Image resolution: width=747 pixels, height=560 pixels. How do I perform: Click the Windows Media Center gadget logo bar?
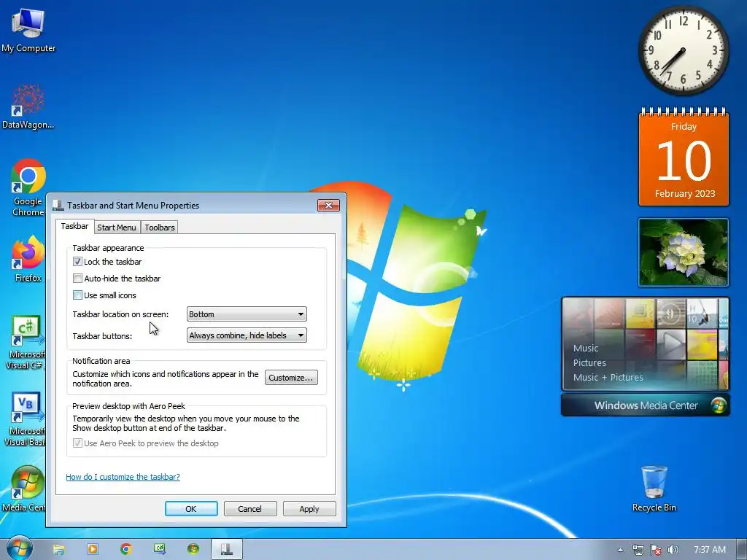click(x=645, y=405)
